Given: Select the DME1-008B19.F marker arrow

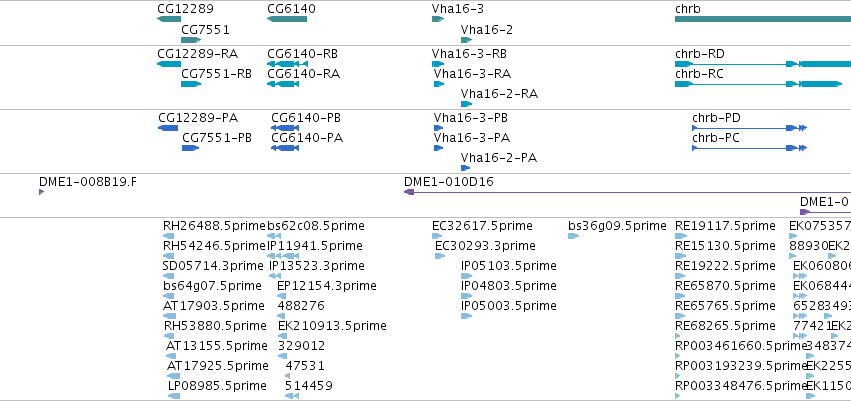Looking at the screenshot, I should [x=41, y=192].
